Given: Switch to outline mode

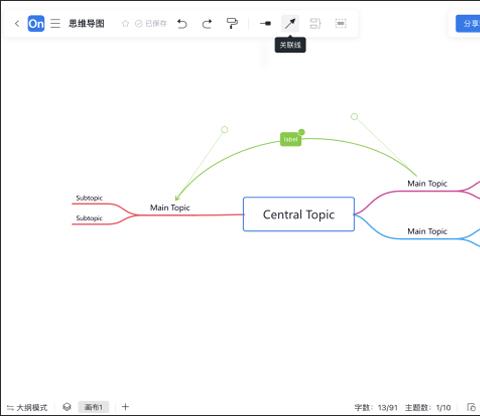Looking at the screenshot, I should (x=27, y=407).
